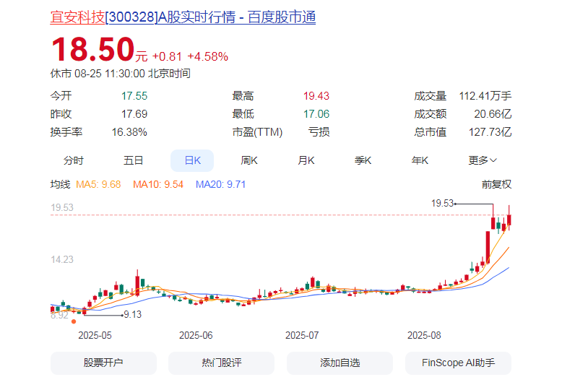Click the 2025-08 date axis label
The image size is (588, 377).
click(x=424, y=335)
